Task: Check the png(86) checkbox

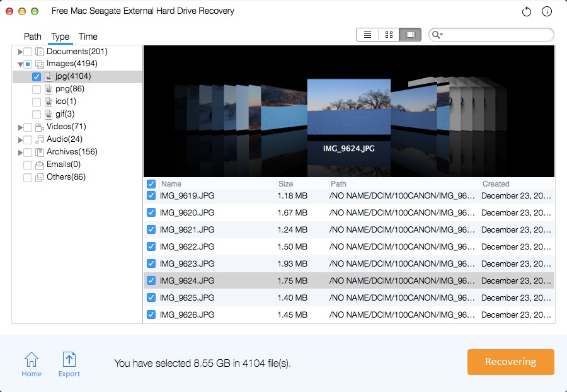Action: 36,89
